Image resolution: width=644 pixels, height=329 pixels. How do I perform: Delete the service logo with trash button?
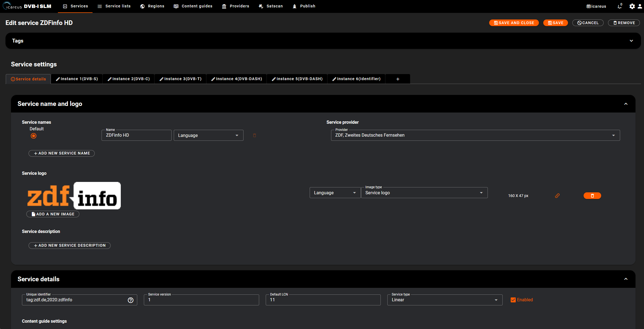click(x=592, y=196)
